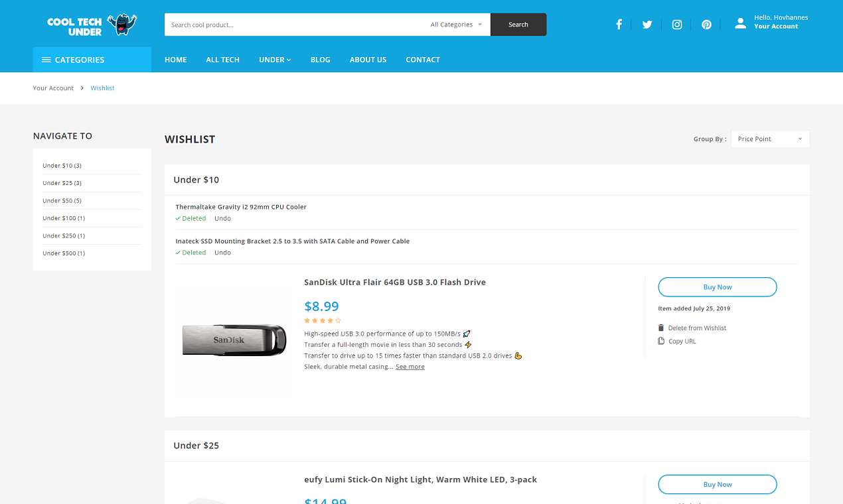Rate the SanDisk drive five stars
The image size is (843, 504).
click(x=339, y=320)
